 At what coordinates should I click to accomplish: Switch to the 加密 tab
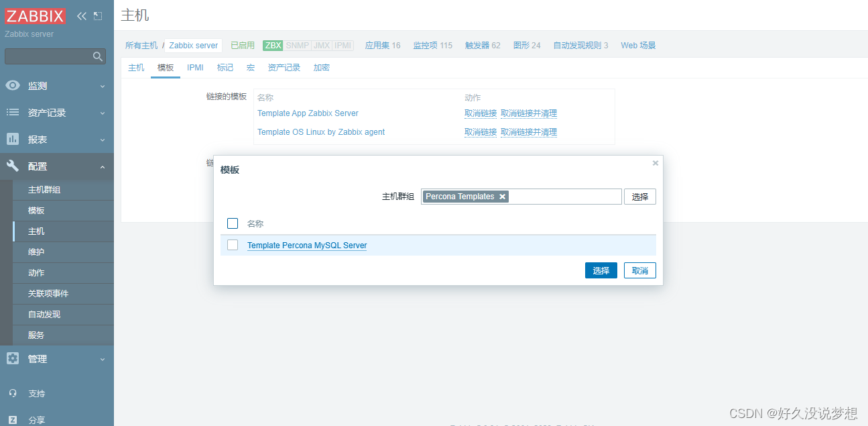[322, 68]
